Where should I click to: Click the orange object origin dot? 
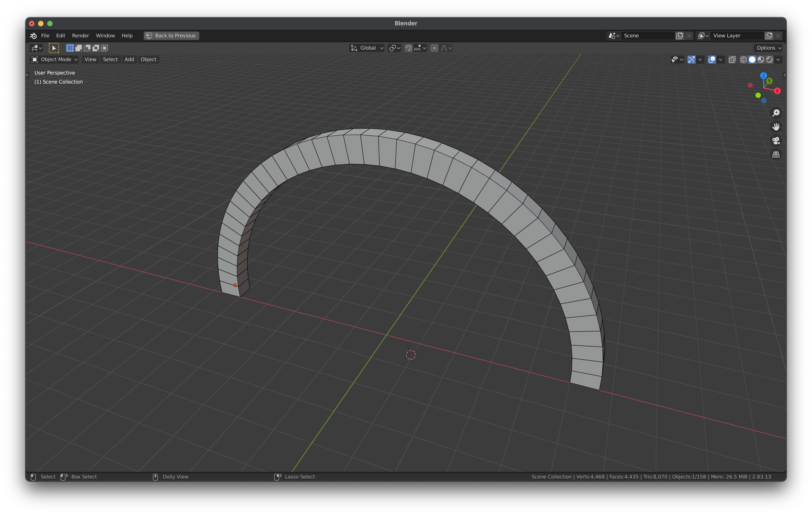pyautogui.click(x=235, y=285)
